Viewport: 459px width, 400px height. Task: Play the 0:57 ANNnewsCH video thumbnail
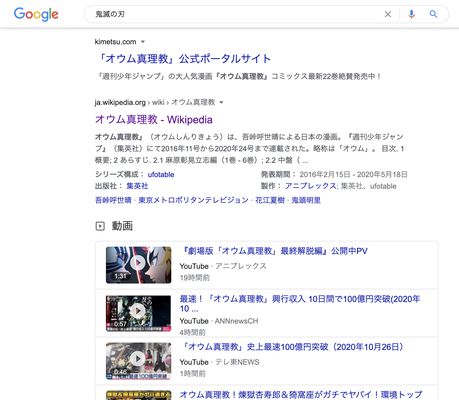pyautogui.click(x=138, y=313)
